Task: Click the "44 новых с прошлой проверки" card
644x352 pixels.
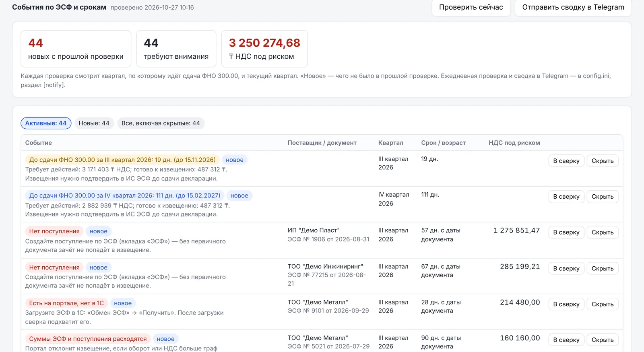Action: tap(76, 49)
